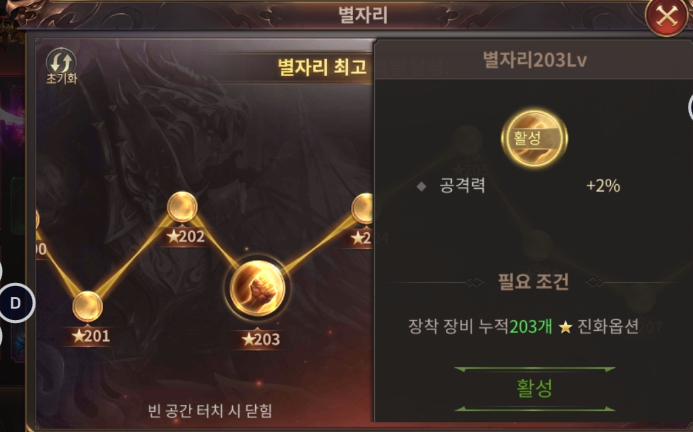Image resolution: width=693 pixels, height=432 pixels.
Task: Click the ★202 level label plate
Action: (186, 237)
